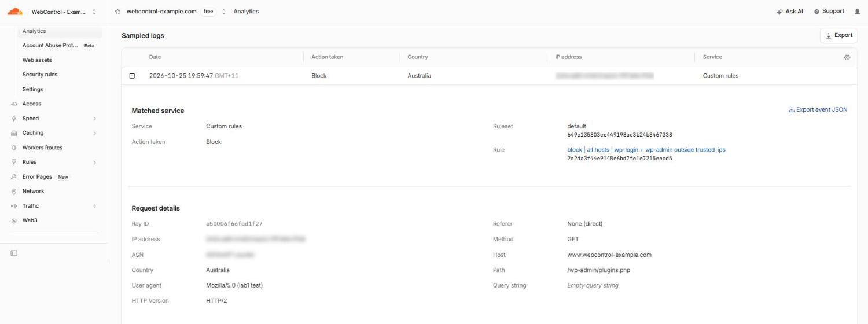Click the IP address column header

pos(568,57)
